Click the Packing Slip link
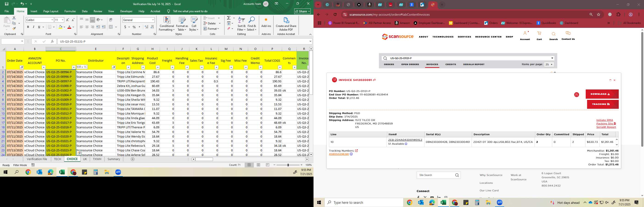Screen dimensions: 644x207 (606, 124)
